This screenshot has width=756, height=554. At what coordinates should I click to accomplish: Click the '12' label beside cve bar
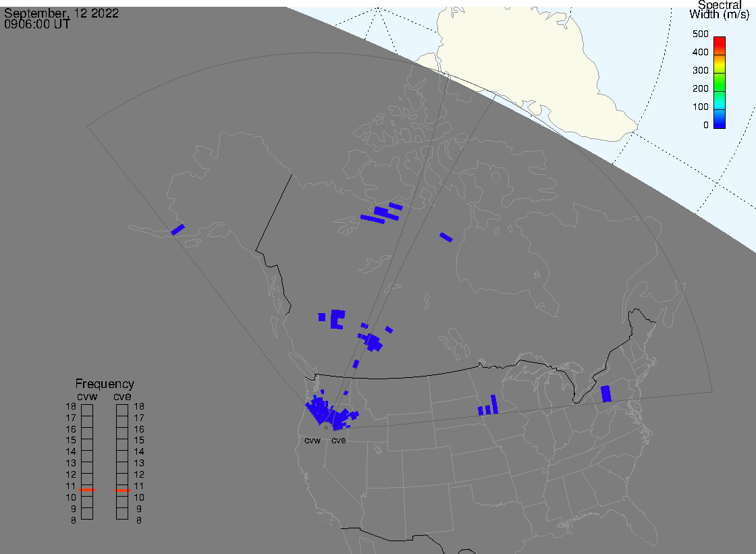tap(139, 475)
